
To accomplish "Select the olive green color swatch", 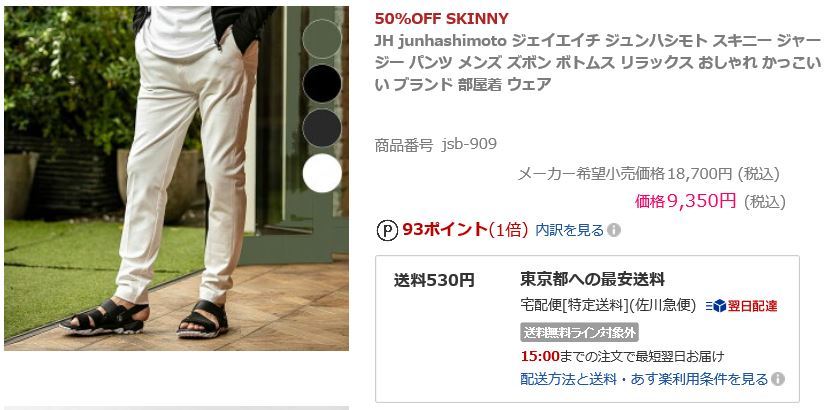I will (x=322, y=38).
